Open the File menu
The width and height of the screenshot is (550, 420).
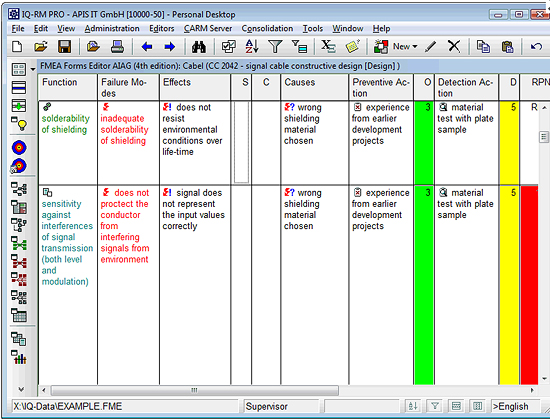click(x=18, y=28)
